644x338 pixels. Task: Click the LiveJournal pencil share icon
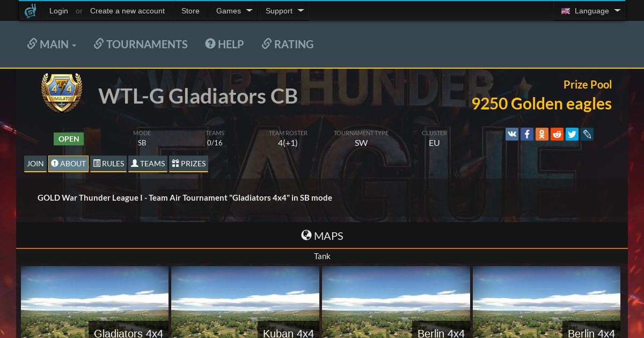click(587, 134)
